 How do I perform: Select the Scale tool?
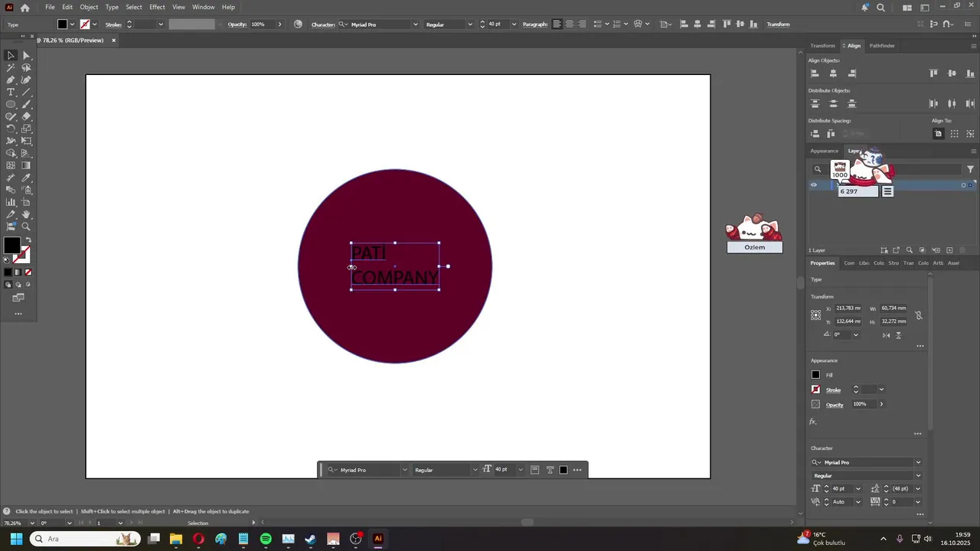26,129
